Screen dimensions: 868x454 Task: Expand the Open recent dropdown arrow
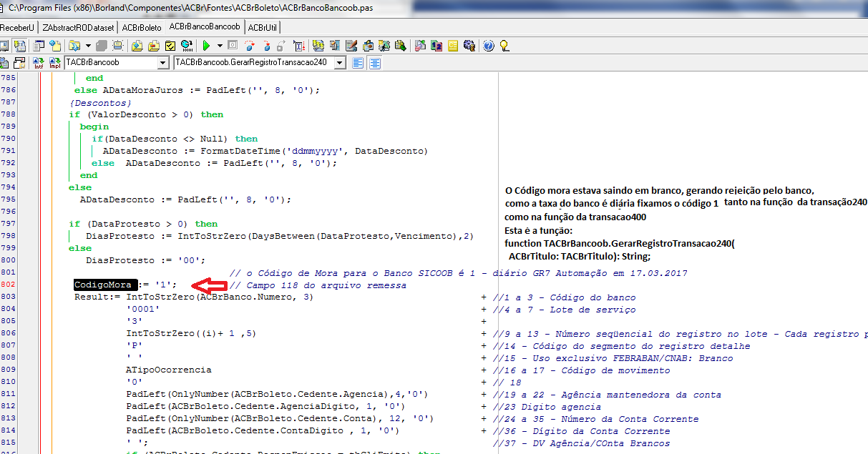click(88, 46)
